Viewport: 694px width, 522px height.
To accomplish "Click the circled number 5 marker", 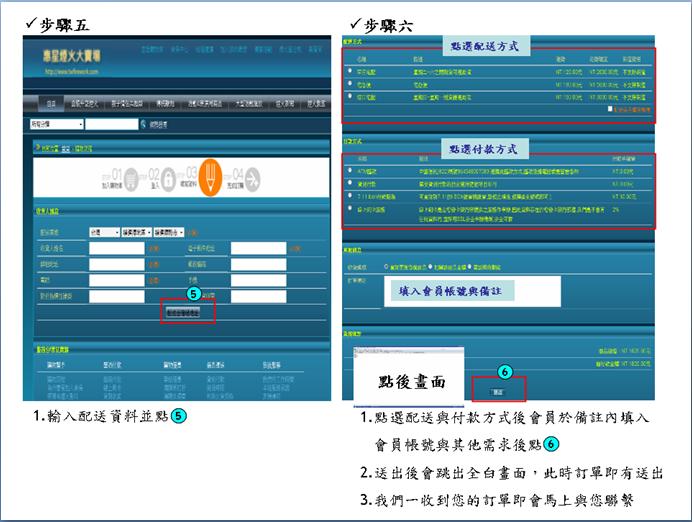I will click(x=195, y=294).
